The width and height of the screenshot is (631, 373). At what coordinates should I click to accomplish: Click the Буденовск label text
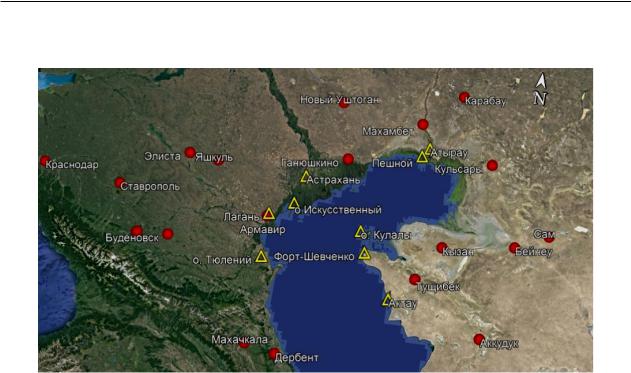pyautogui.click(x=132, y=237)
